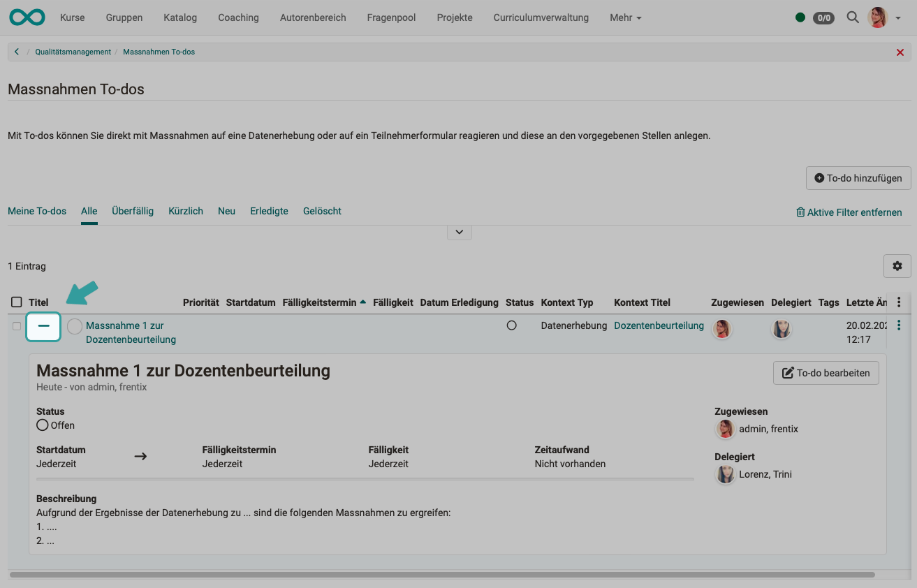Open the Coaching menu item
The image size is (917, 588).
coord(238,17)
